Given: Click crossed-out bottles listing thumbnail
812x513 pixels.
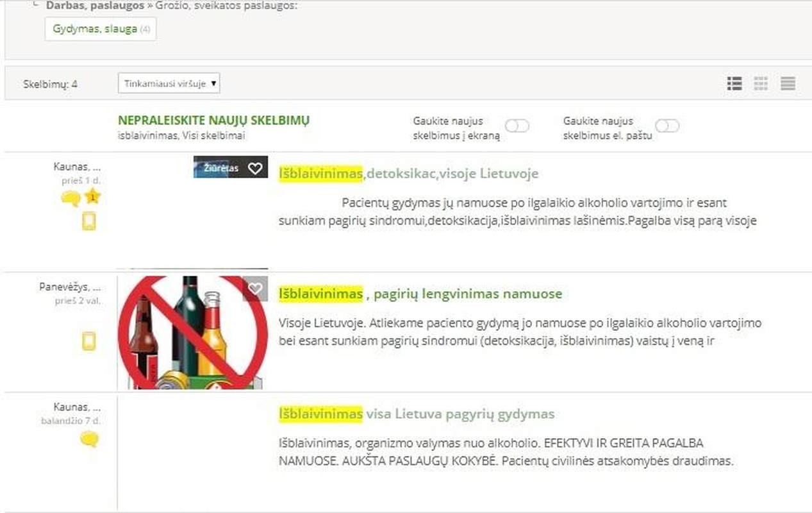Looking at the screenshot, I should pyautogui.click(x=192, y=332).
